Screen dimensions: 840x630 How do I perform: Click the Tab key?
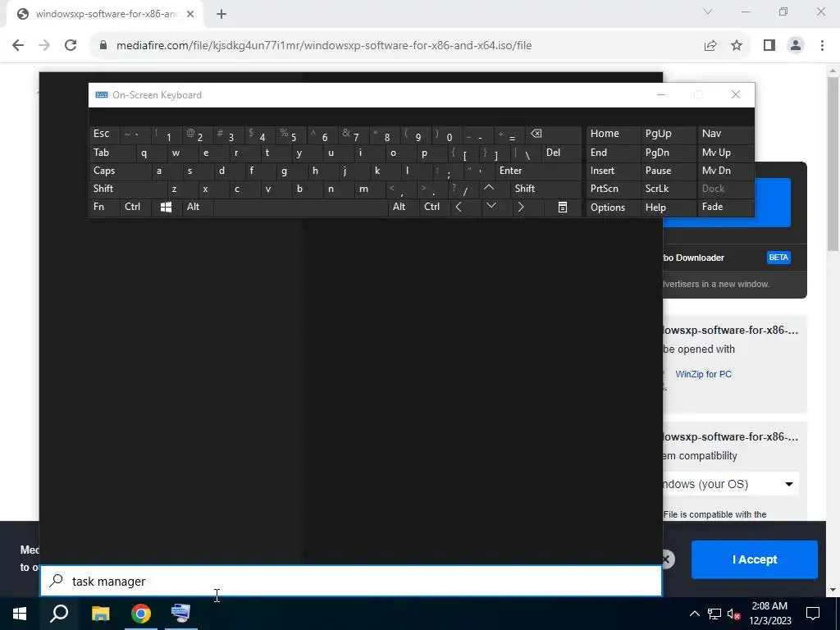pyautogui.click(x=112, y=153)
